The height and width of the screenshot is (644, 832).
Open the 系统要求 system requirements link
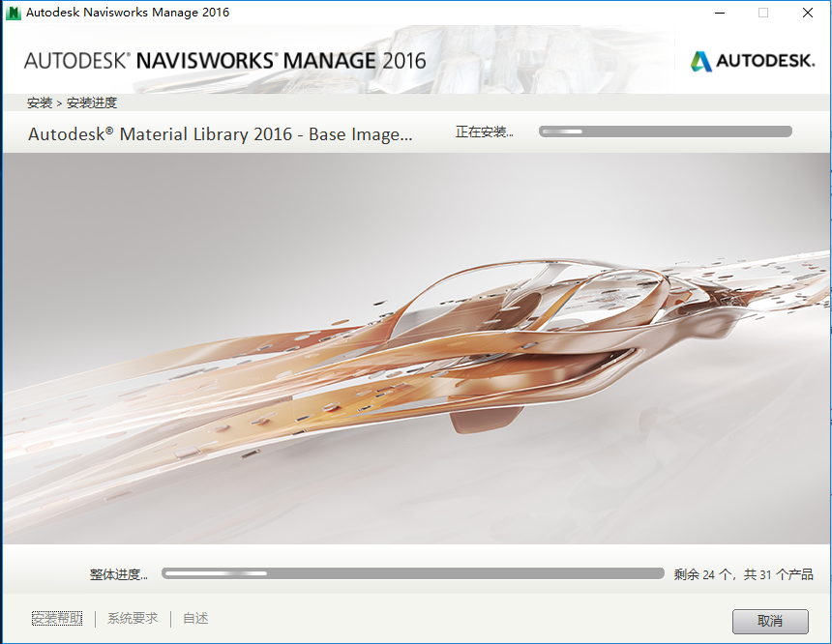click(x=133, y=619)
